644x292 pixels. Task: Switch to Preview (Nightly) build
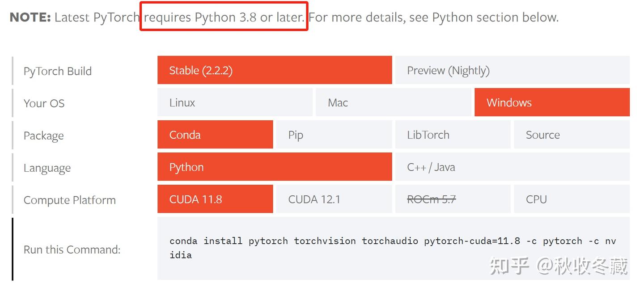click(x=513, y=70)
